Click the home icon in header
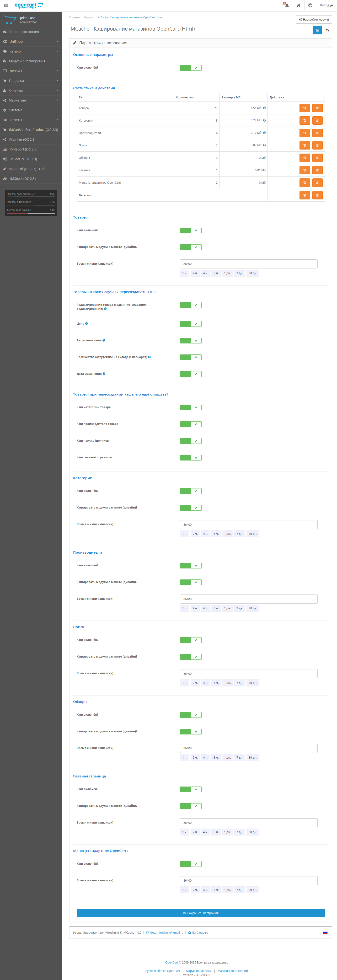 pos(299,5)
